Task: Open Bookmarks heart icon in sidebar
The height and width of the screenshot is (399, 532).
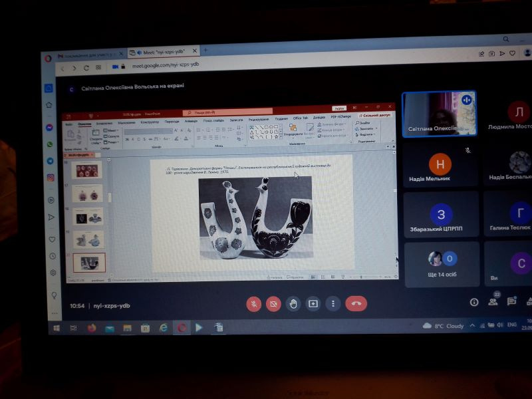Action: tap(52, 239)
